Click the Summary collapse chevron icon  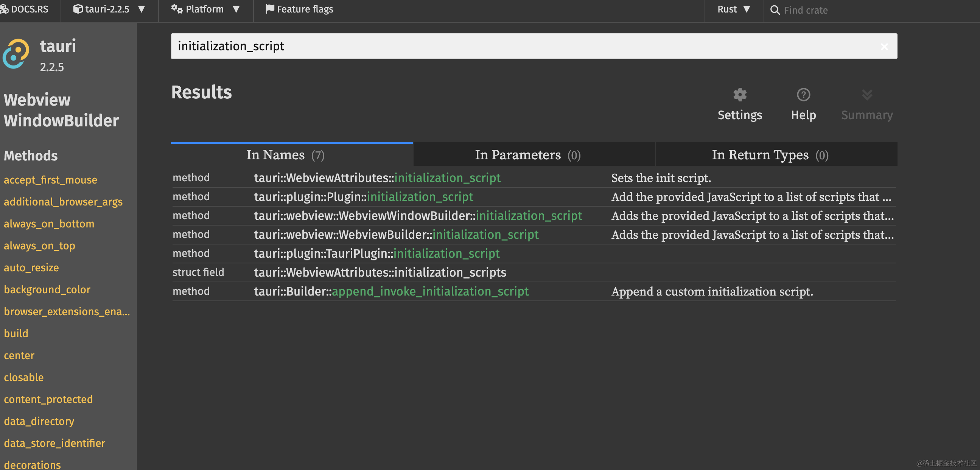[866, 95]
